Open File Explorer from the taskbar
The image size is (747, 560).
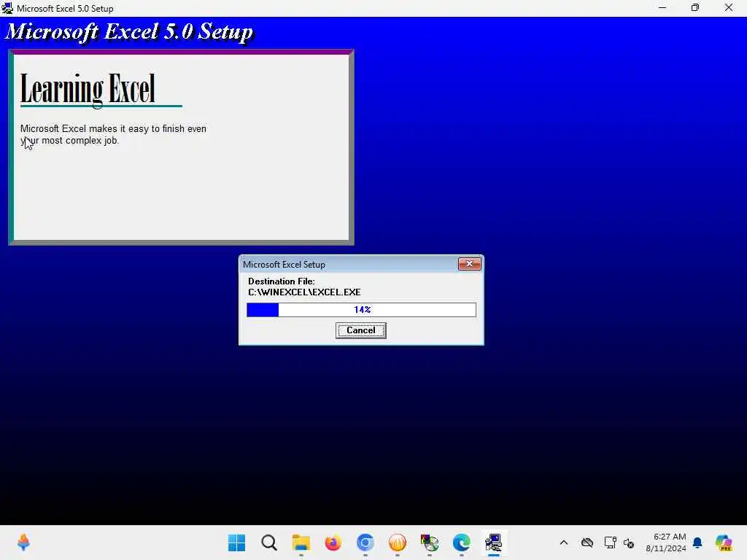click(301, 542)
